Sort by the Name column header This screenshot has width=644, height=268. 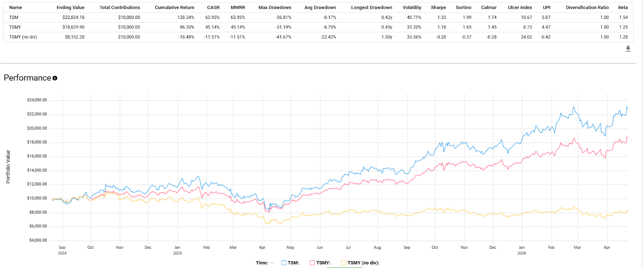tap(16, 8)
